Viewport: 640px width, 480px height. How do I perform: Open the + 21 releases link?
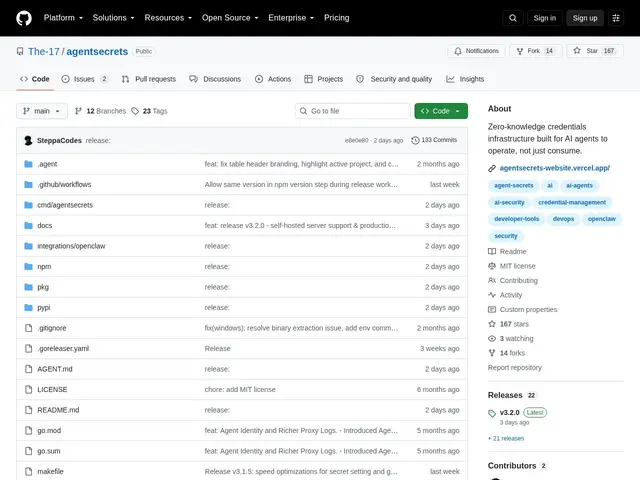point(506,438)
